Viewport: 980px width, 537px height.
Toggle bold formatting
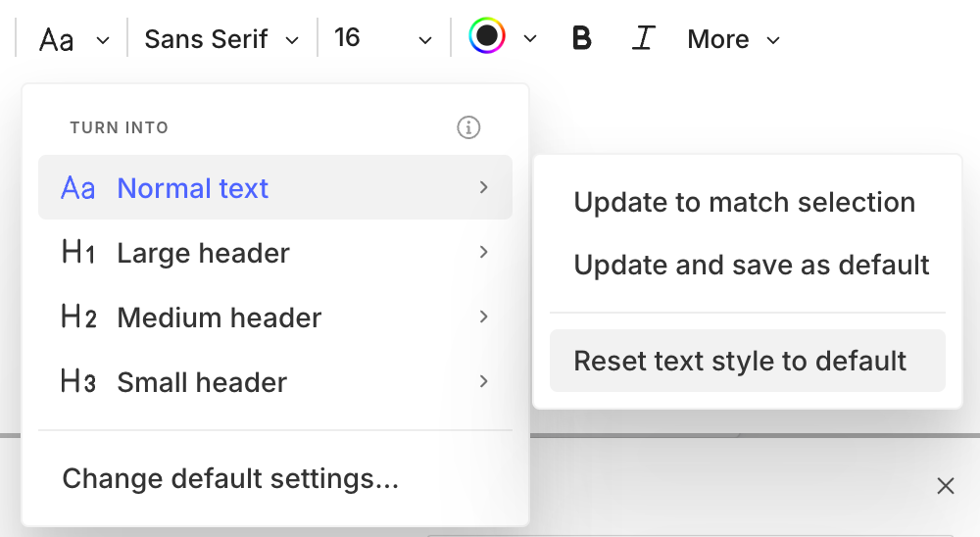[x=581, y=38]
